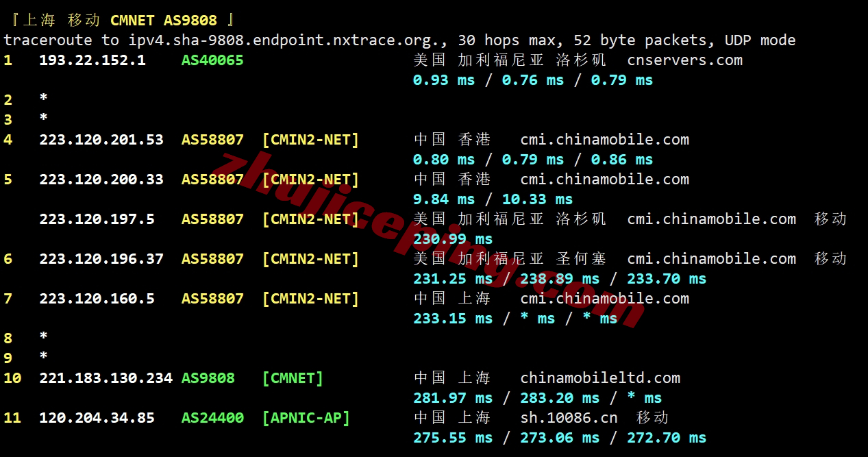Select the chinamobileltd.com hostname

[600, 378]
